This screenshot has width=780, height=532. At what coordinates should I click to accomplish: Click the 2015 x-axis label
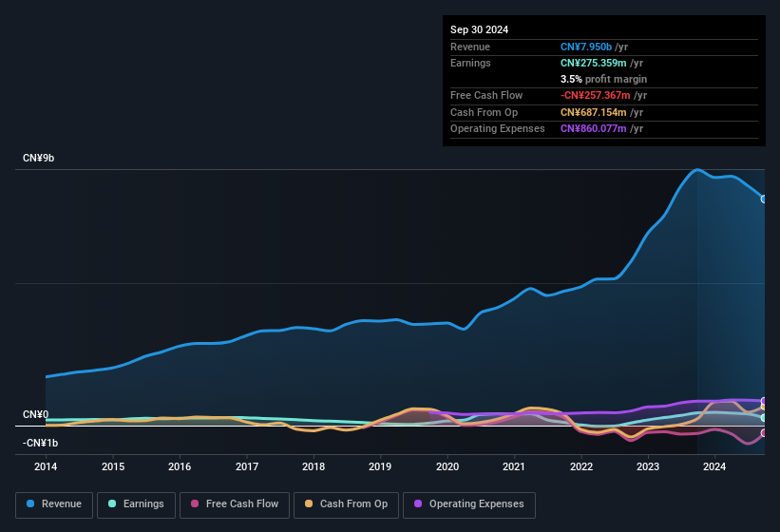[x=113, y=466]
